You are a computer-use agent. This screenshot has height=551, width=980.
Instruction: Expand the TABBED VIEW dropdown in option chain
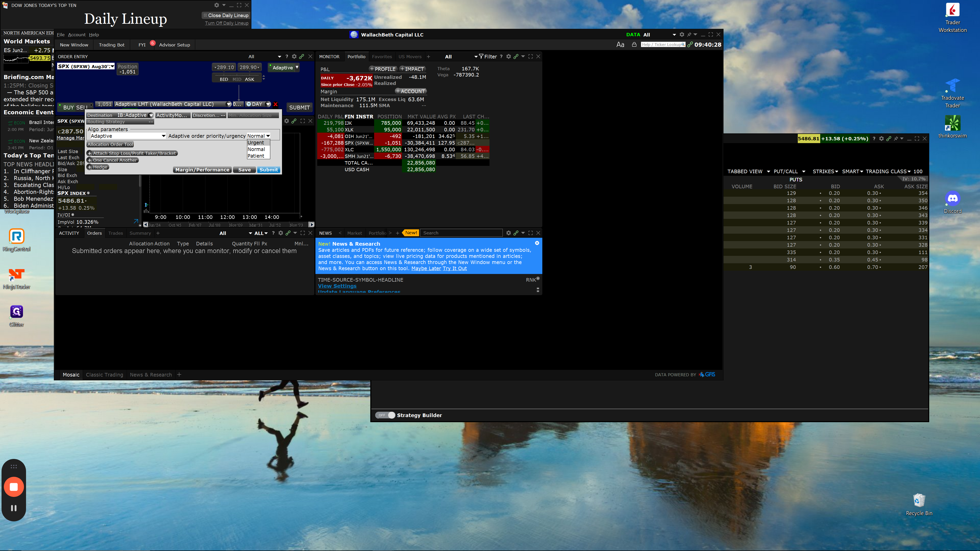pos(768,171)
